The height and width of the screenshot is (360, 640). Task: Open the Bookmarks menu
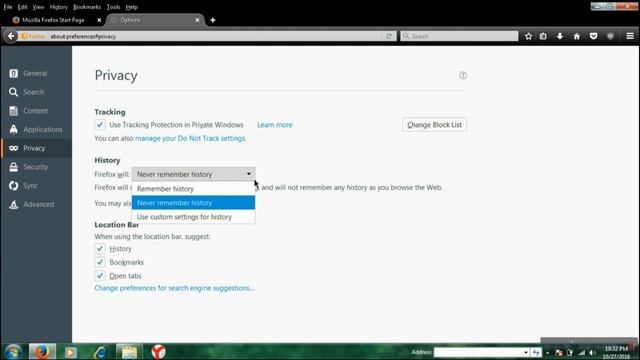[87, 7]
